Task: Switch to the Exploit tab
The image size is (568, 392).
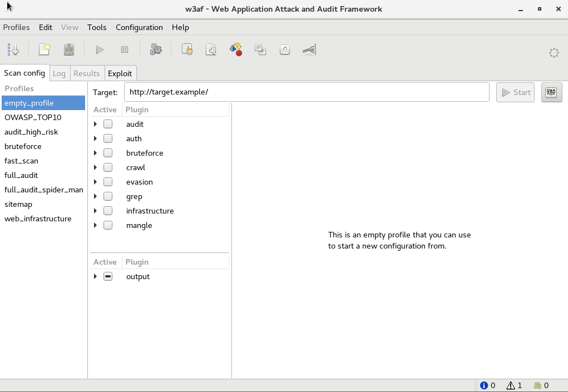Action: tap(120, 73)
